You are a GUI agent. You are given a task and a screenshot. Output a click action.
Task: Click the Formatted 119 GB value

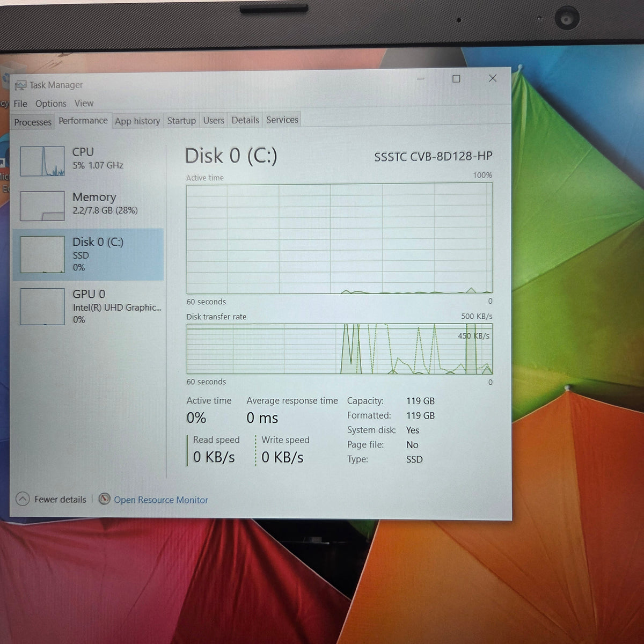pos(421,415)
